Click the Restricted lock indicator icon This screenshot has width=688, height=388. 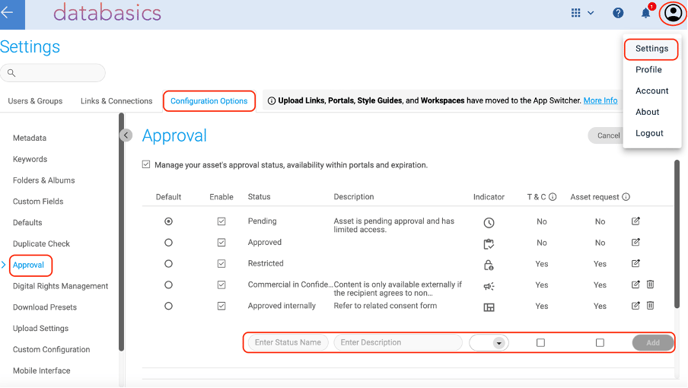[488, 265]
